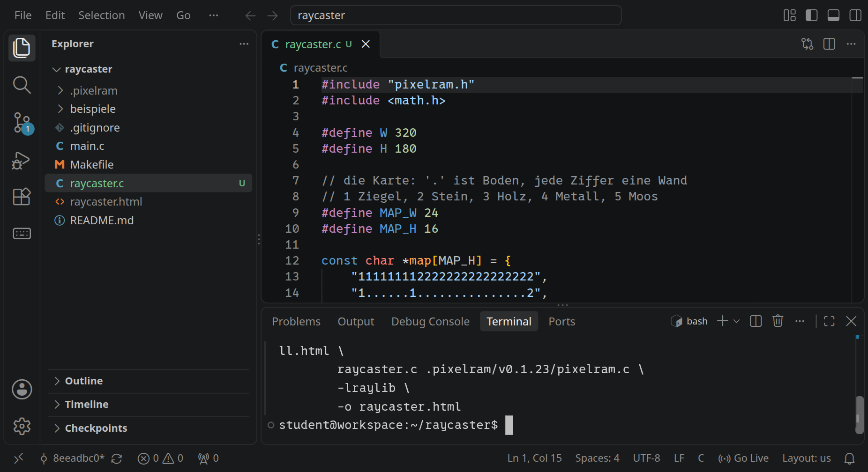
Task: Open the File menu
Action: point(23,15)
